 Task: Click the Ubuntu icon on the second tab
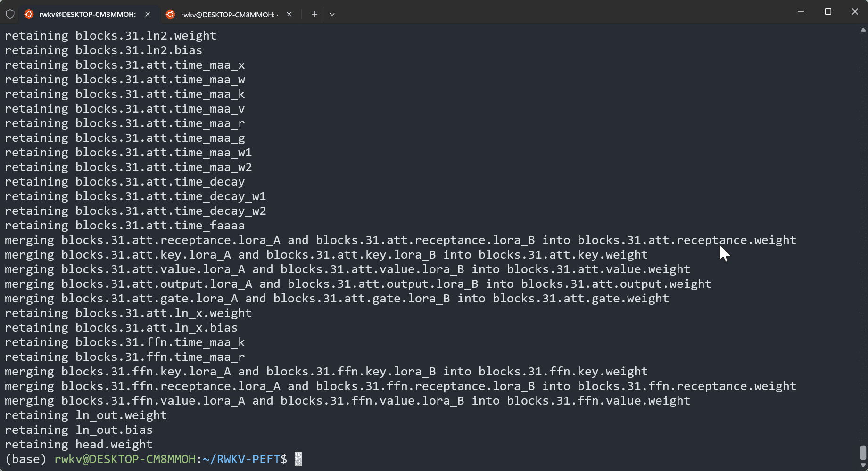pos(170,14)
